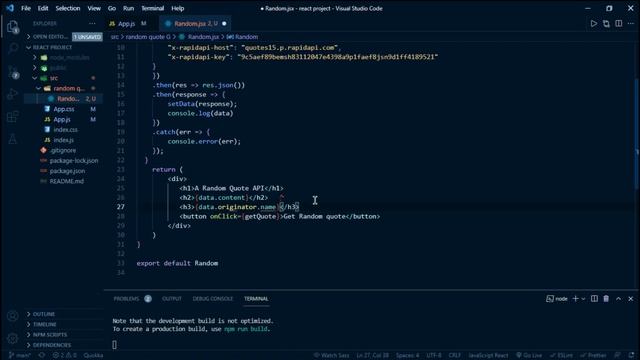The height and width of the screenshot is (360, 640).
Task: Open the Search view in activity bar
Action: [13, 48]
